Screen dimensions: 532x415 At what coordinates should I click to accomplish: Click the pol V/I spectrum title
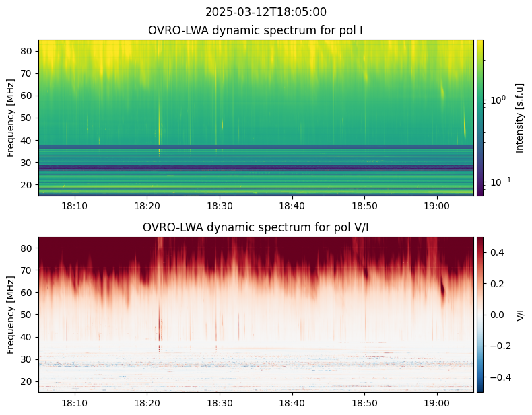click(x=255, y=227)
